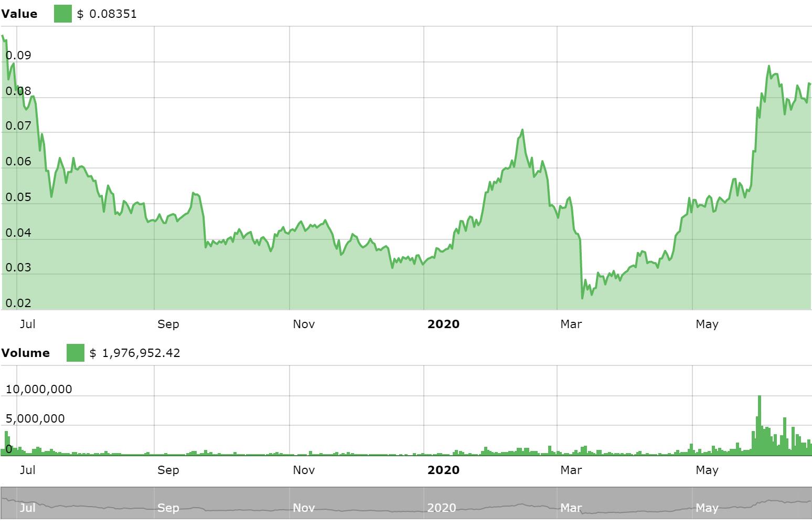812x525 pixels.
Task: Click the Mar label under the volume chart
Action: [571, 470]
